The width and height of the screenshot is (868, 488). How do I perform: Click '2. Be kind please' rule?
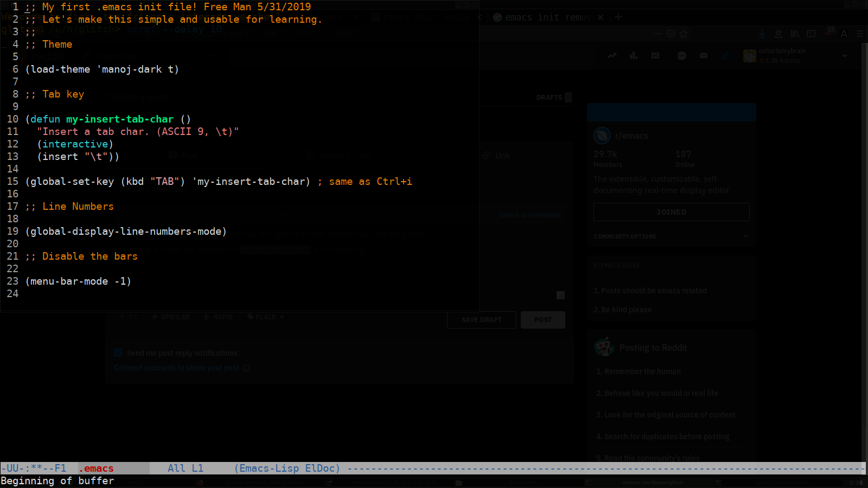(623, 310)
